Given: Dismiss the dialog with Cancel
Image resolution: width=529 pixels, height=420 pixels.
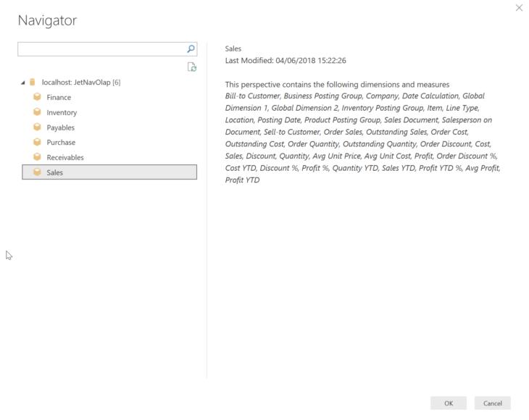Looking at the screenshot, I should [x=492, y=403].
